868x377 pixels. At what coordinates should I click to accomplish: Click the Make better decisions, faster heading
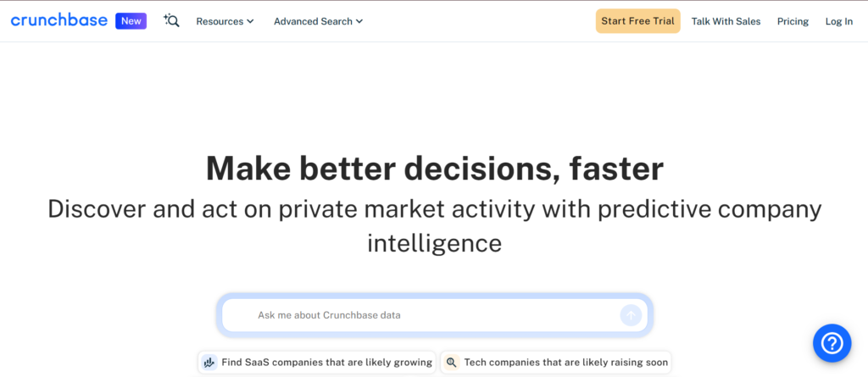coord(434,168)
